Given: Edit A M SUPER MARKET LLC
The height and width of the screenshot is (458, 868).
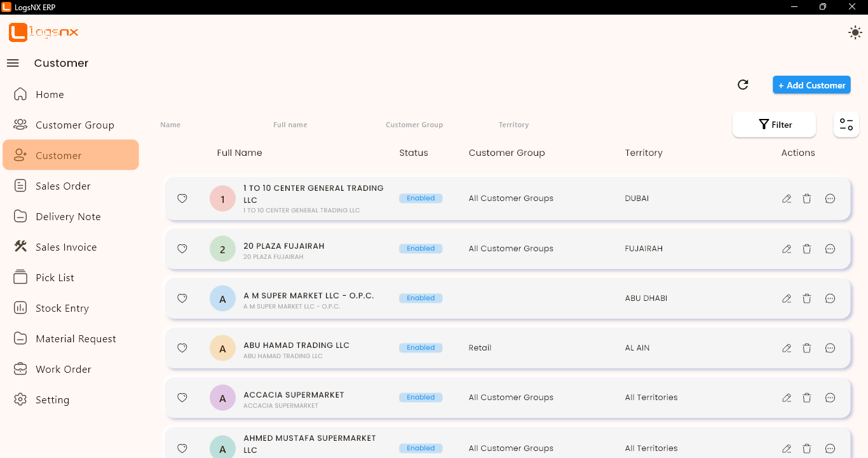Looking at the screenshot, I should pyautogui.click(x=787, y=298).
